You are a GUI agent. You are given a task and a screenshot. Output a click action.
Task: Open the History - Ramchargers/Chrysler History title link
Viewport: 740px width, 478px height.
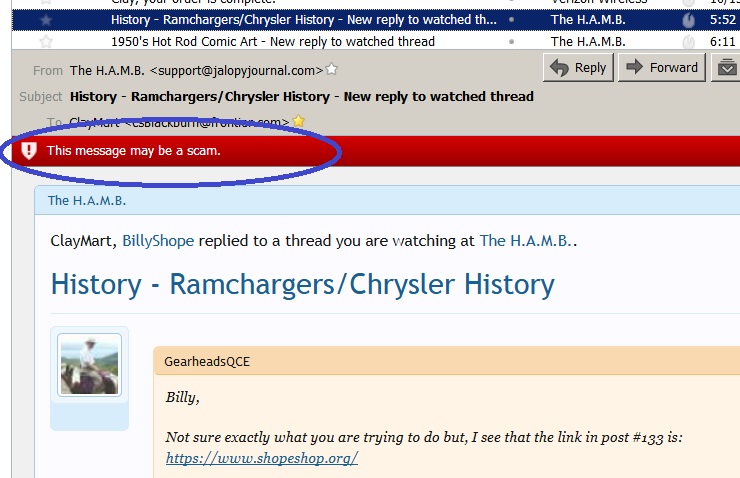[x=303, y=285]
